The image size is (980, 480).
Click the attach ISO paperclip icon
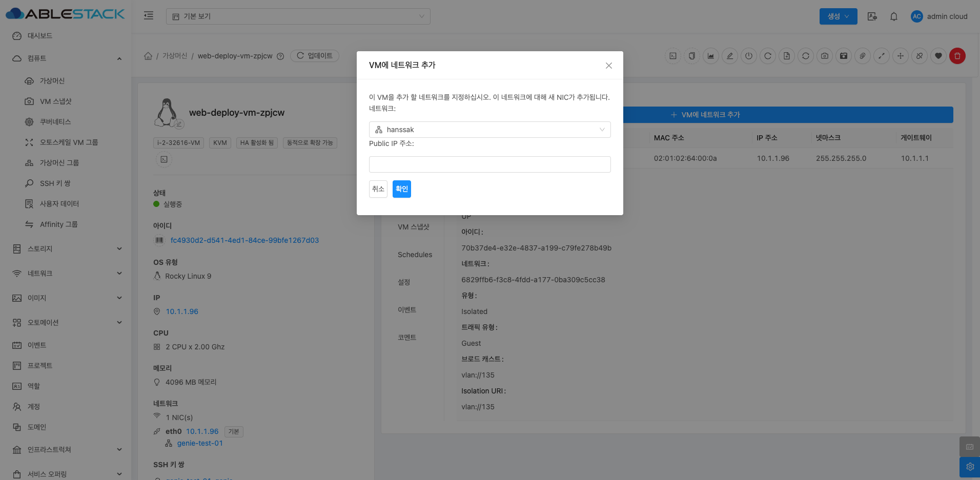(x=863, y=56)
